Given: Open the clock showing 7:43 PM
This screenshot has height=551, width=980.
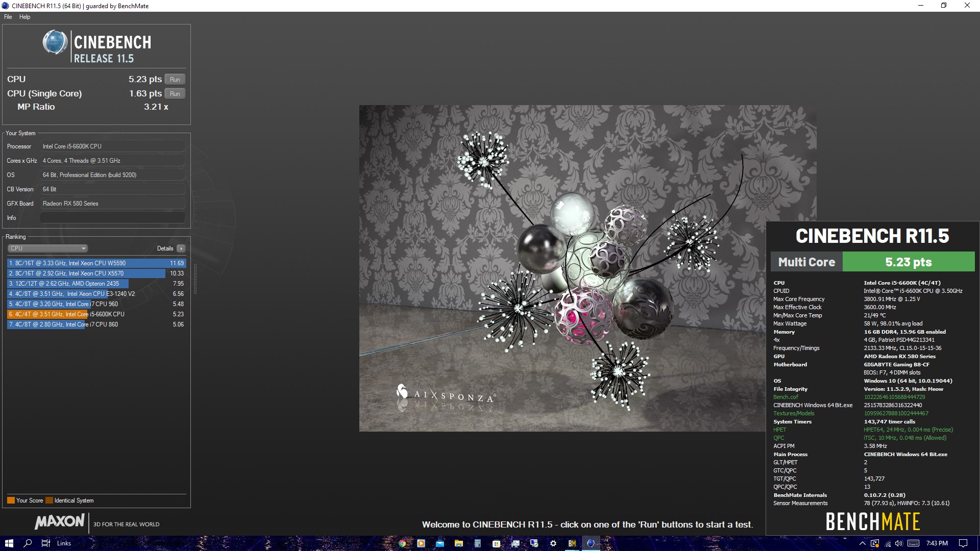Looking at the screenshot, I should tap(937, 543).
